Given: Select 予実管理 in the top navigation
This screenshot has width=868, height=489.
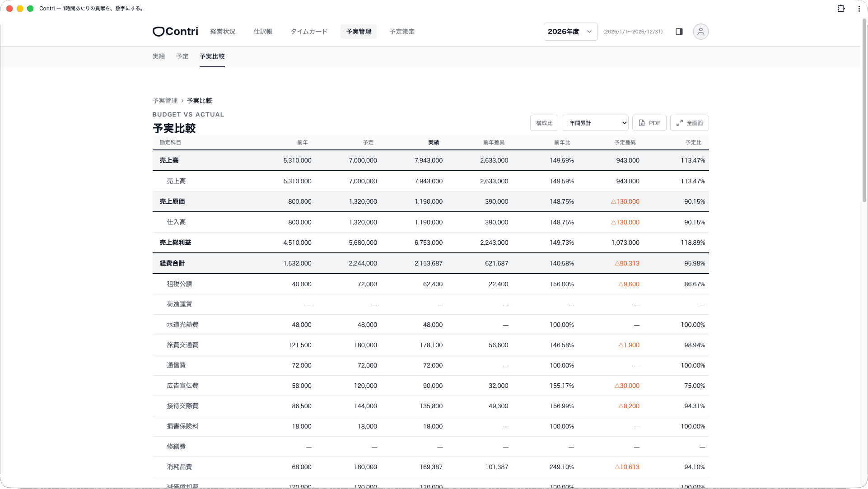Looking at the screenshot, I should pyautogui.click(x=359, y=32).
